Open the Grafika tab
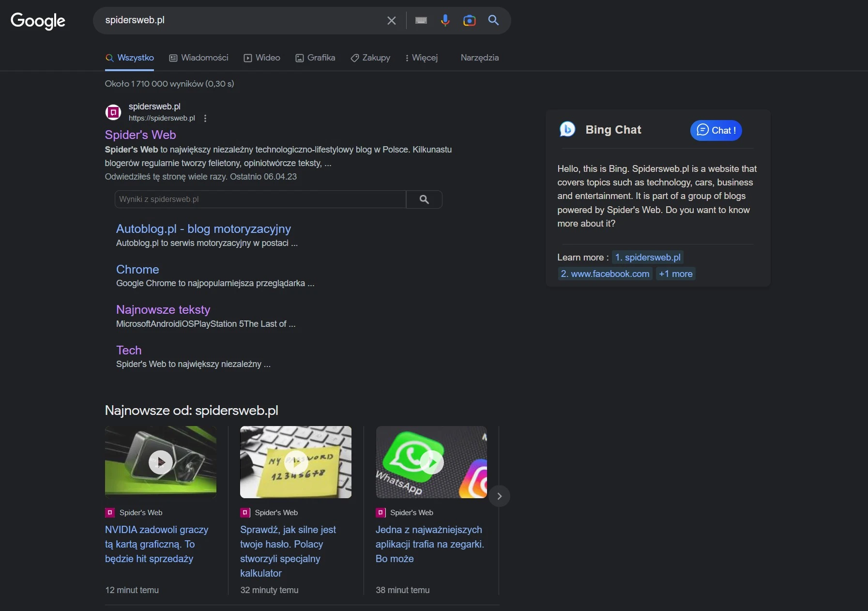Screen dimensions: 868x611 tap(315, 58)
